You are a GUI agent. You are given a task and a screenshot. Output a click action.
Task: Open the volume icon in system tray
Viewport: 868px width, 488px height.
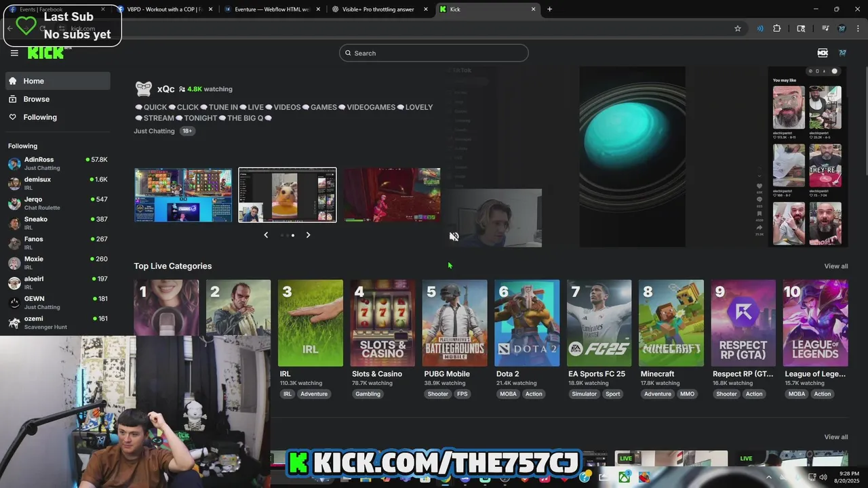(823, 477)
